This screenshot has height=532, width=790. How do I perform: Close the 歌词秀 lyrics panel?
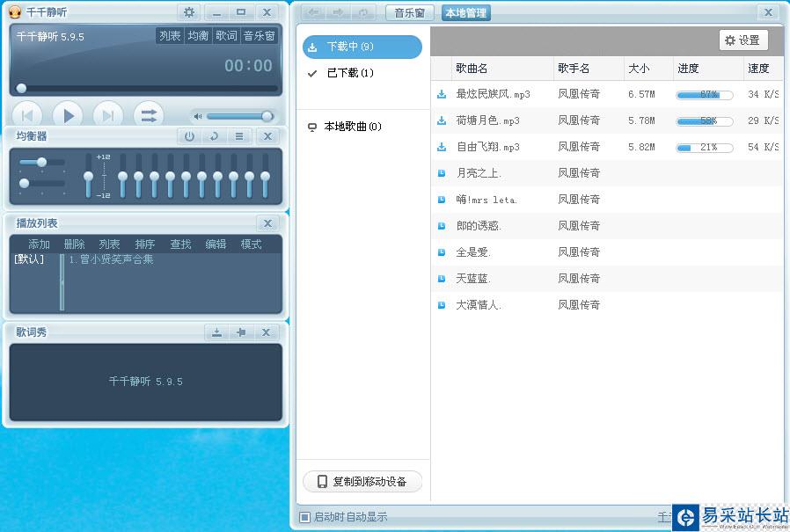(x=266, y=332)
